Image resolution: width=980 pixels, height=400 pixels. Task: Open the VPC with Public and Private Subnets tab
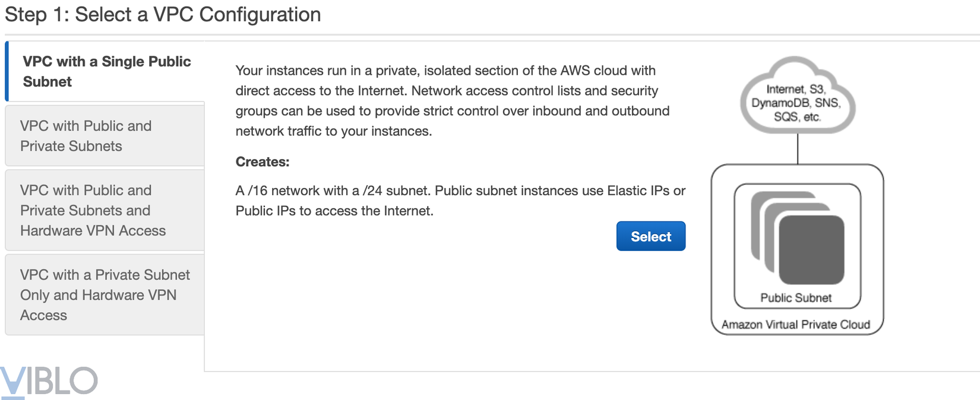coord(86,136)
